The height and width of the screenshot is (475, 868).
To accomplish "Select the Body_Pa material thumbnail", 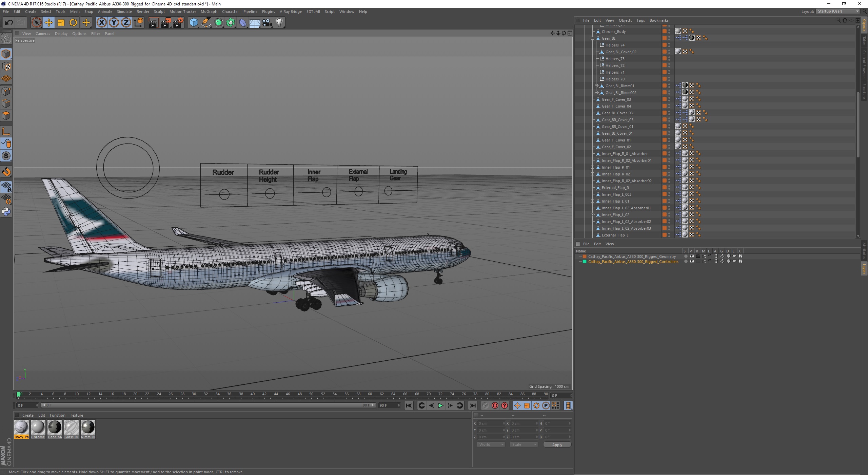I will pos(21,429).
